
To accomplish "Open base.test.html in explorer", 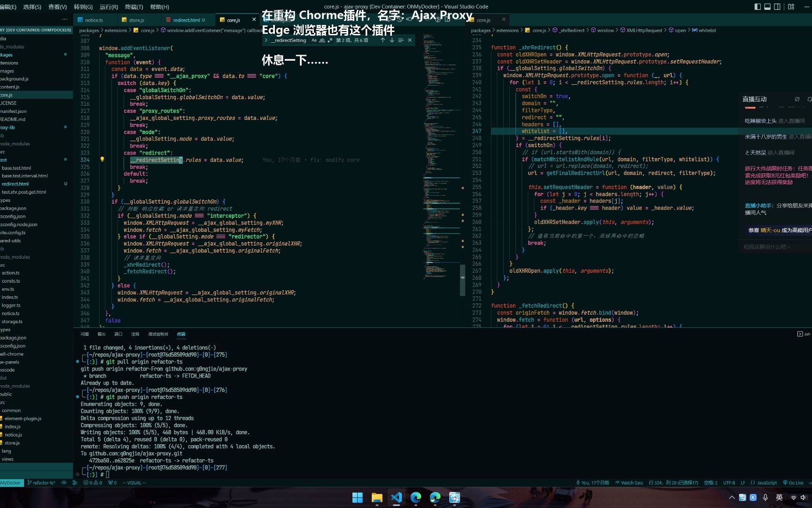I will pos(16,168).
